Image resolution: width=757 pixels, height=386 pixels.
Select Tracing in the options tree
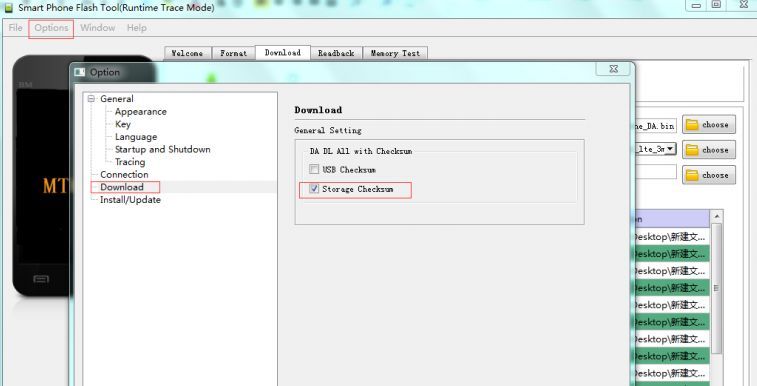130,162
